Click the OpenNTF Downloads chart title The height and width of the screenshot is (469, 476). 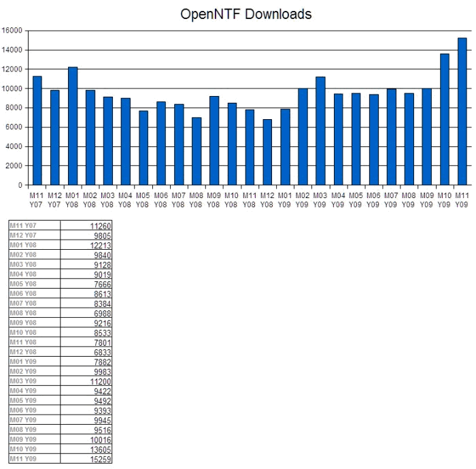pyautogui.click(x=246, y=14)
